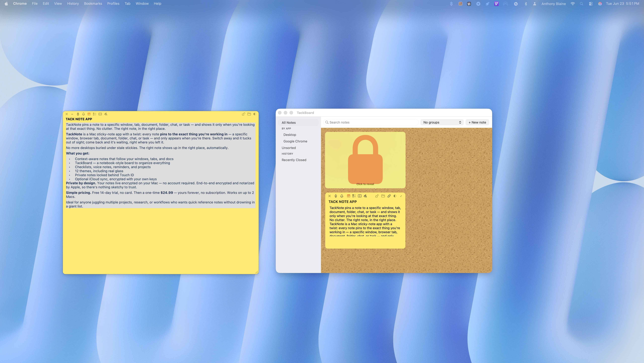Click the chain link icon on TackBoard note card

click(x=389, y=196)
